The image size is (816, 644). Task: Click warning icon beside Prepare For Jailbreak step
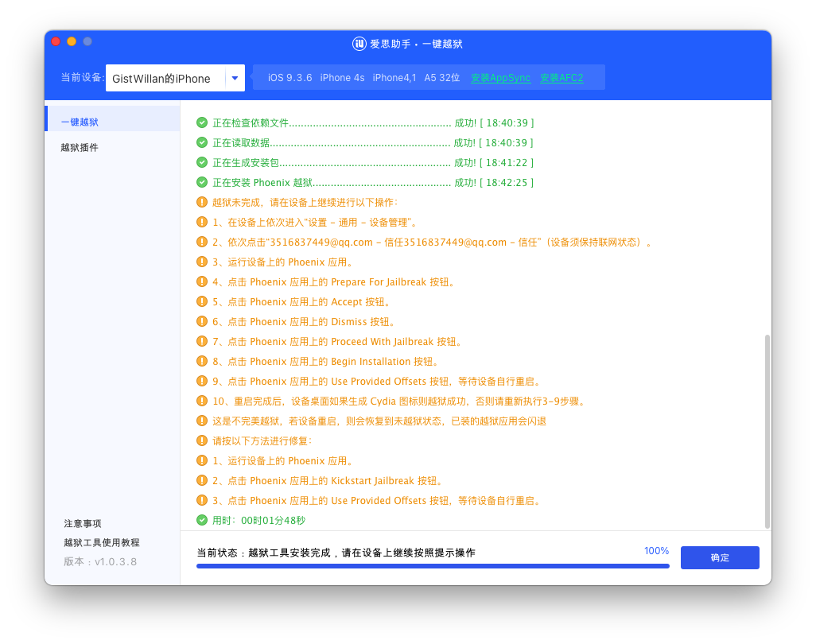click(202, 281)
